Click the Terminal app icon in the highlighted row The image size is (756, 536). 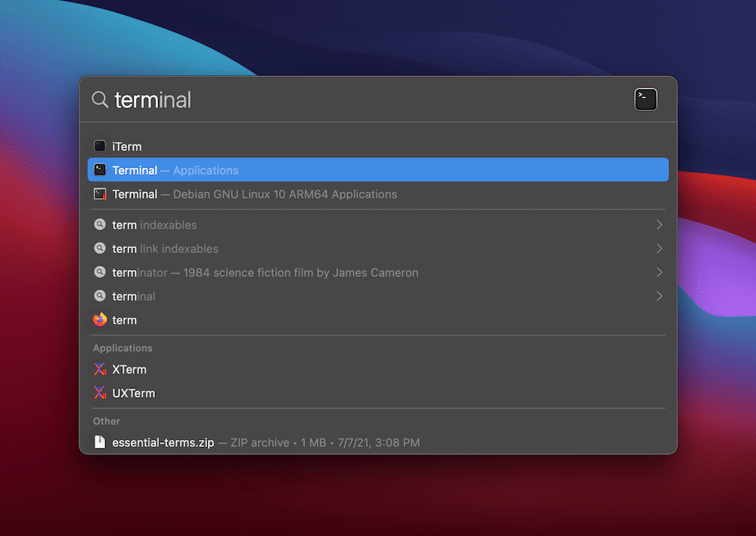100,169
